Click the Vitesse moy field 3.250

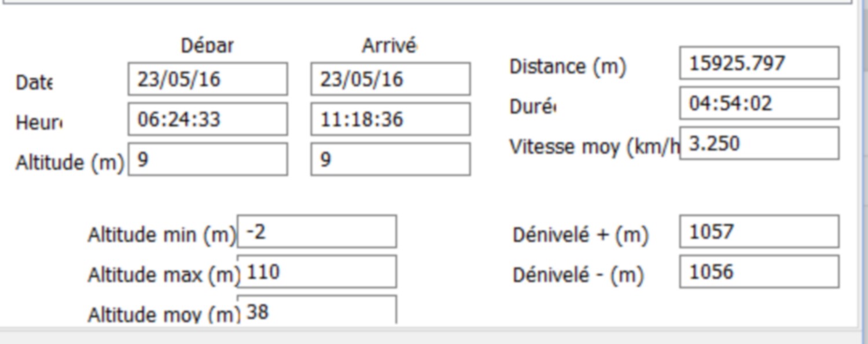(759, 143)
